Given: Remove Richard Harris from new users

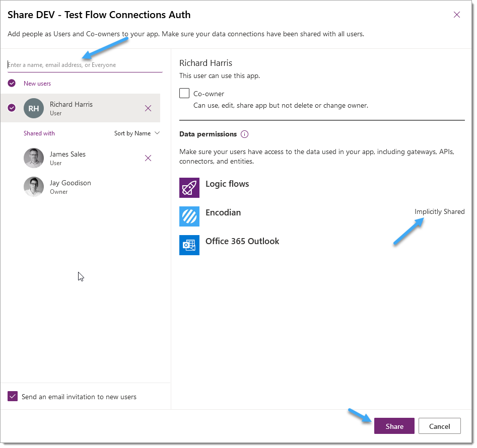Looking at the screenshot, I should [148, 108].
